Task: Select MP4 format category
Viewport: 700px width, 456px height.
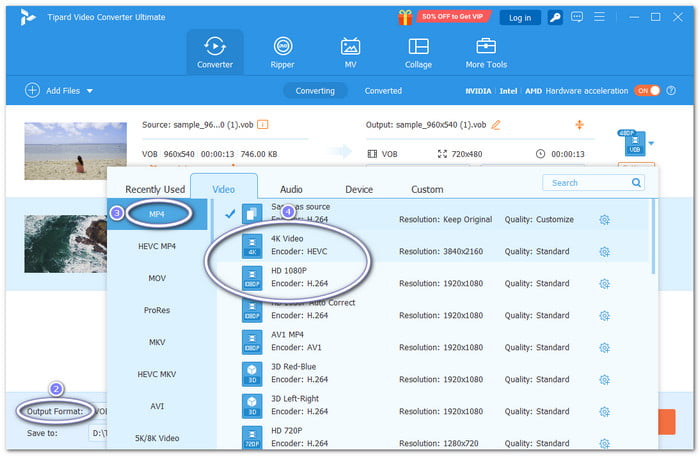Action: pos(157,214)
